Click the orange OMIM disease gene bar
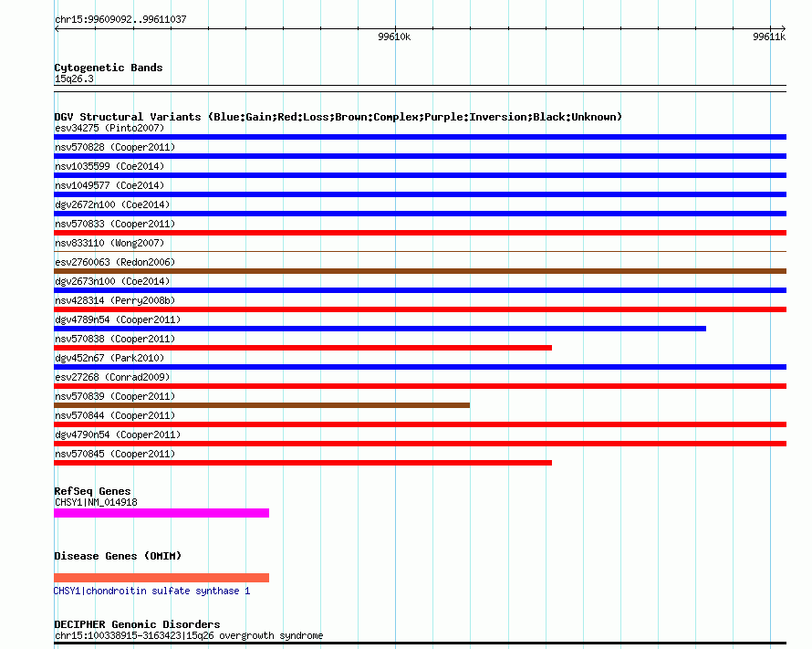The image size is (812, 649). coord(161,578)
